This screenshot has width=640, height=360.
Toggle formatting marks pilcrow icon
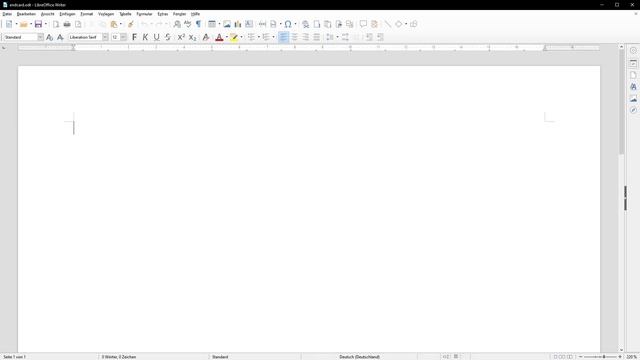[198, 24]
